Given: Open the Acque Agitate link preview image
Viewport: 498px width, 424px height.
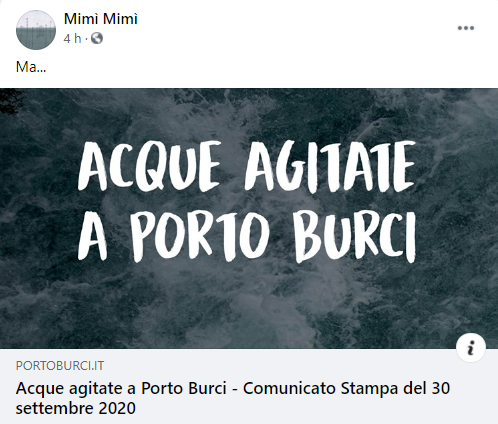Looking at the screenshot, I should pos(249,218).
